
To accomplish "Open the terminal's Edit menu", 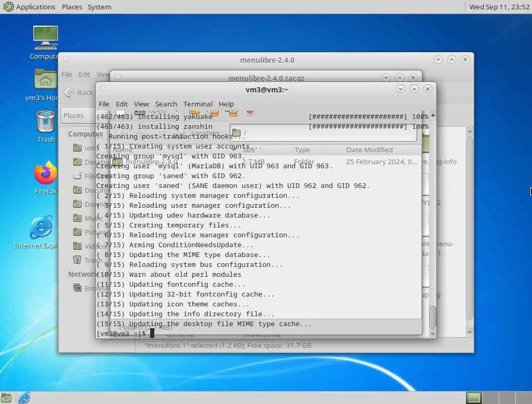I will pos(122,104).
